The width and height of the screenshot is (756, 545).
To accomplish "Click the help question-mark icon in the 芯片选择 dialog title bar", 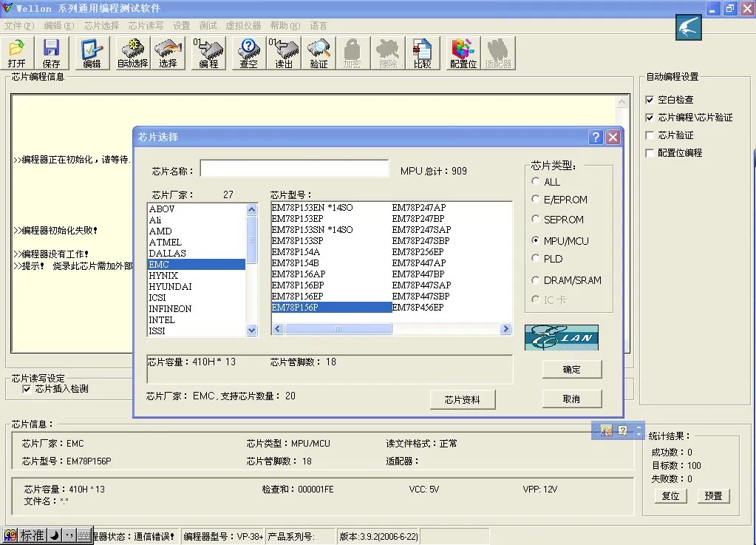I will click(596, 138).
